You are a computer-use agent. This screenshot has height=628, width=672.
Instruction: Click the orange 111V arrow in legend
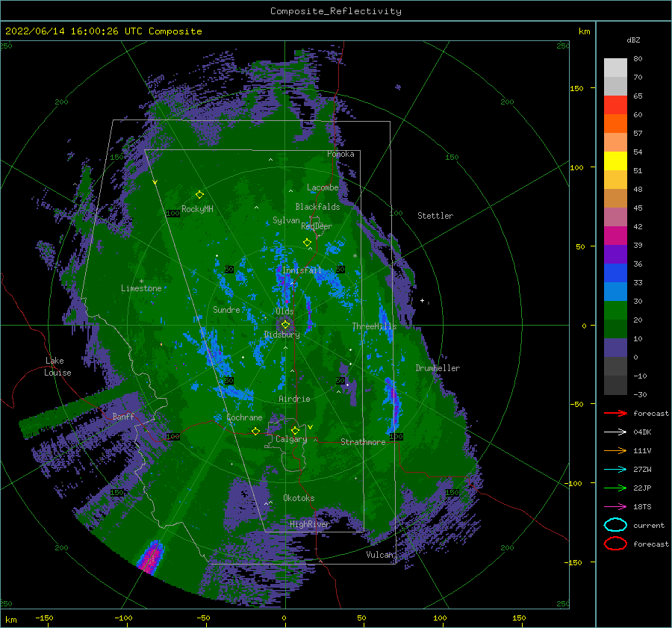(x=615, y=450)
